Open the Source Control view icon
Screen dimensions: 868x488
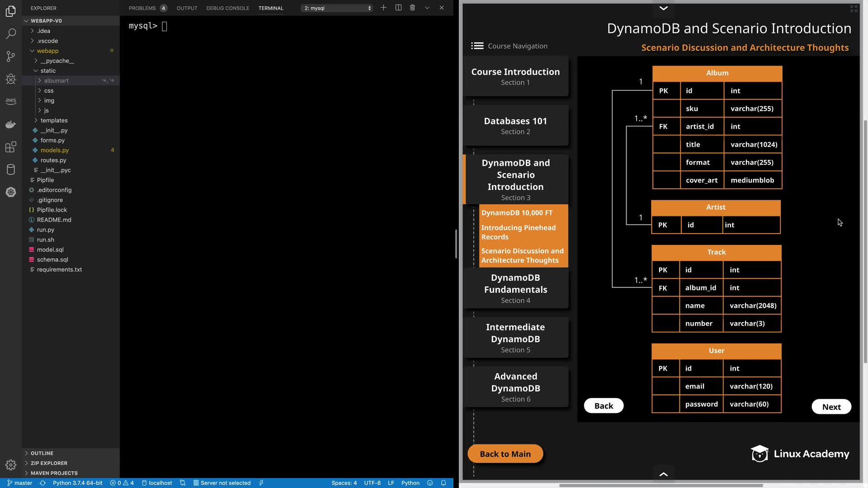pos(11,56)
